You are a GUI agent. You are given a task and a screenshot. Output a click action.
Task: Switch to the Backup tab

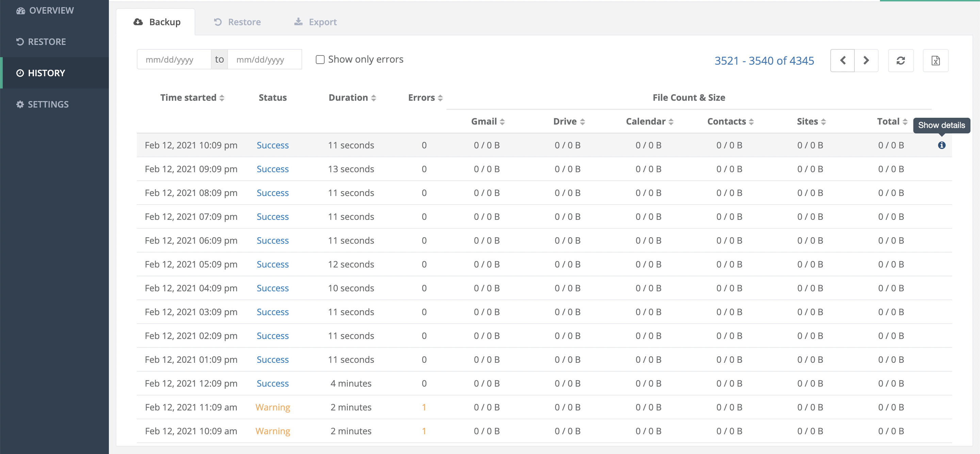tap(157, 22)
